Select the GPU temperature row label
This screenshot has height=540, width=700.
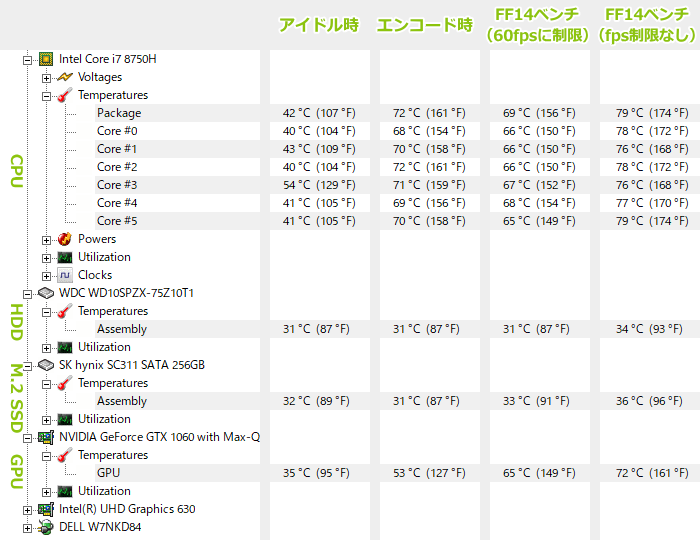[108, 473]
